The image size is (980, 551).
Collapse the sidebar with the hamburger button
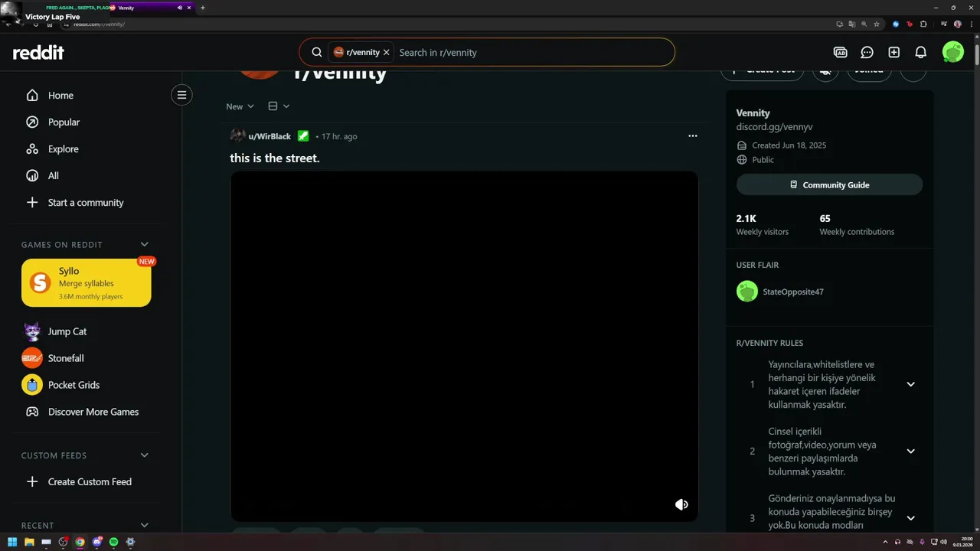181,95
